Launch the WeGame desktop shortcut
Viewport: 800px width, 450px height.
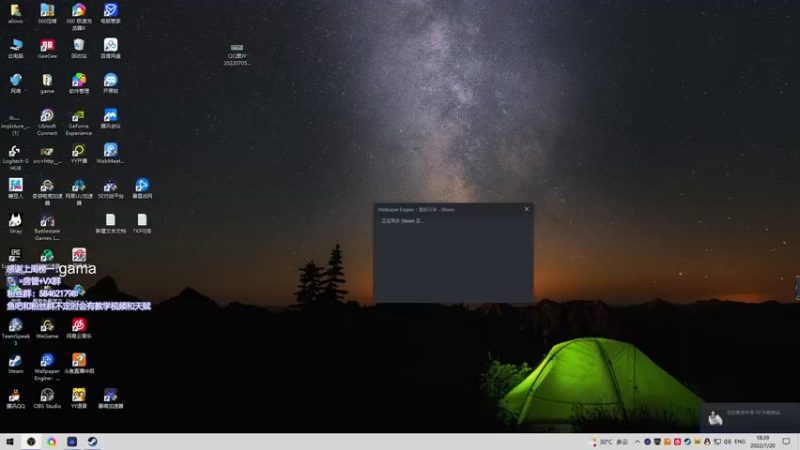47,329
